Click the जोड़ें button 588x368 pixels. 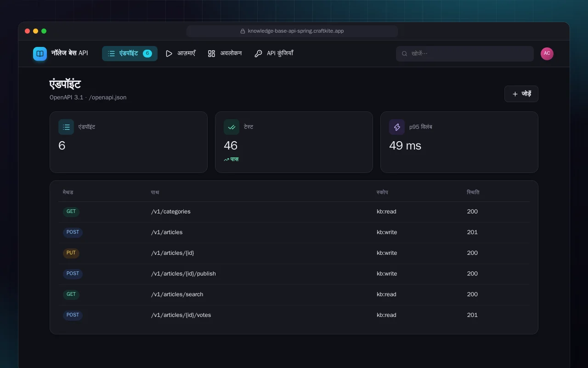[521, 94]
